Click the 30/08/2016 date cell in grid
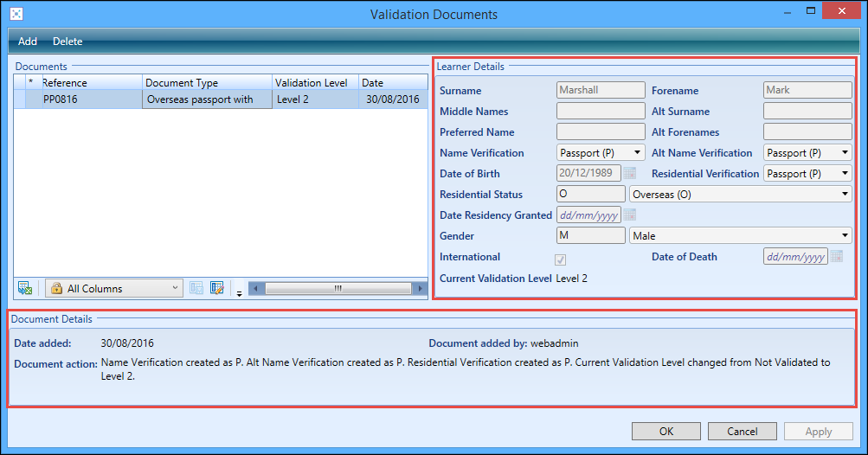868x455 pixels. 393,99
